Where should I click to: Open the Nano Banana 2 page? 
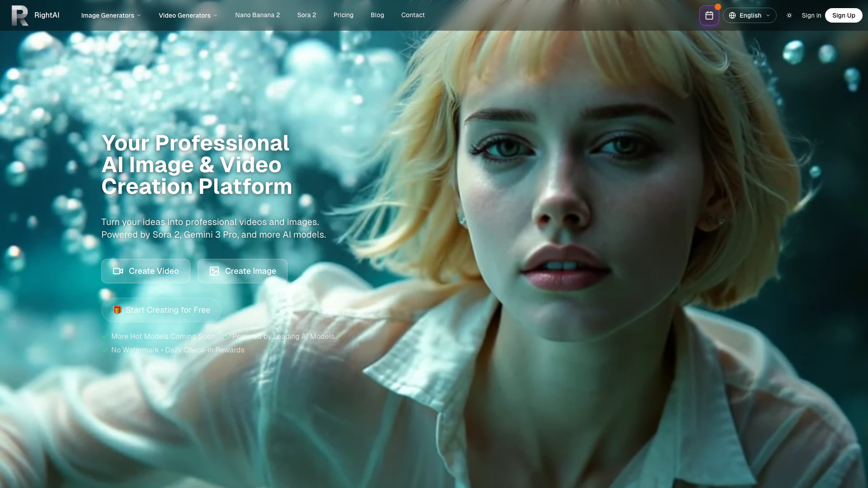click(x=257, y=15)
